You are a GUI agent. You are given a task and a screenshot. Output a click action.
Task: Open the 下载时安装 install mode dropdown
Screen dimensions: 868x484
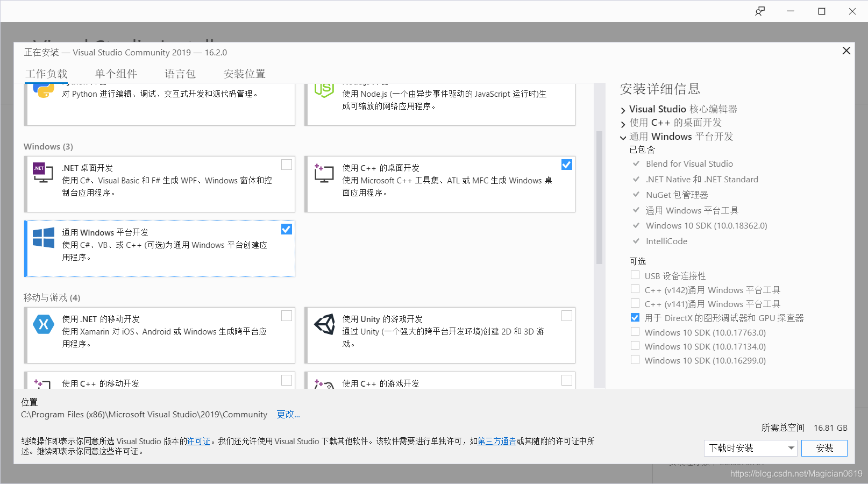pyautogui.click(x=750, y=448)
